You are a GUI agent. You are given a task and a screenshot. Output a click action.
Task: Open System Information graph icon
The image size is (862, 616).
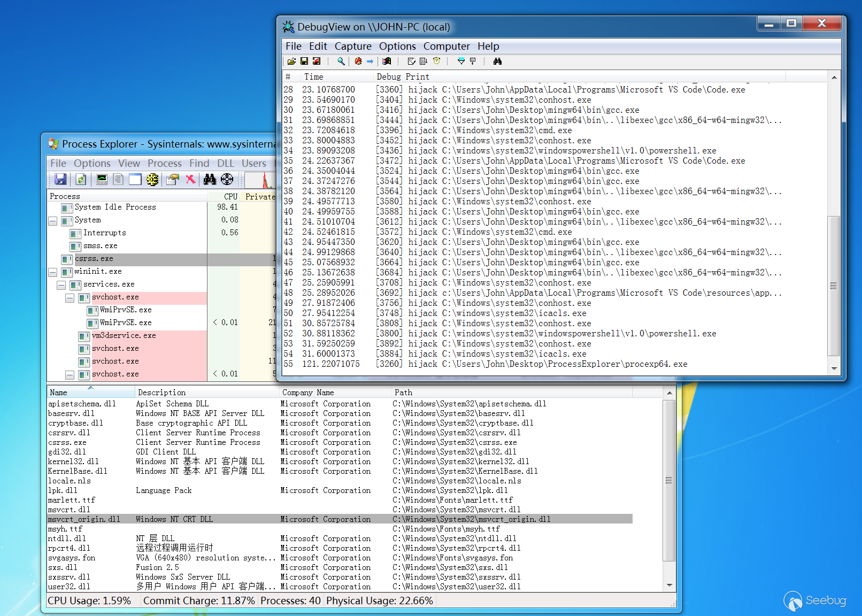tap(102, 180)
